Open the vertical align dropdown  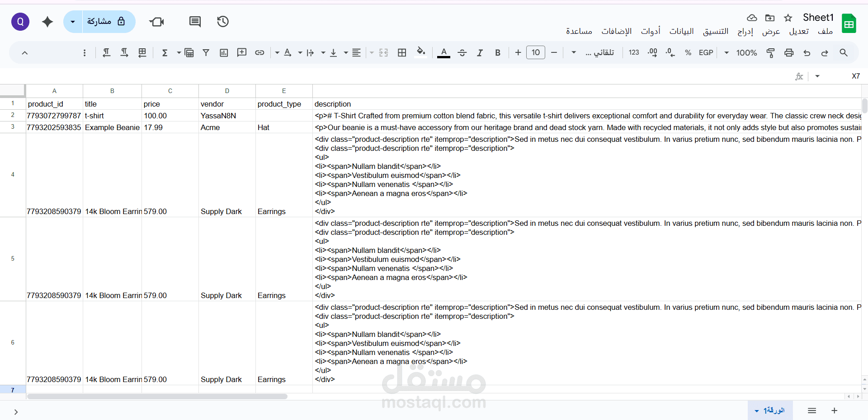pos(329,53)
